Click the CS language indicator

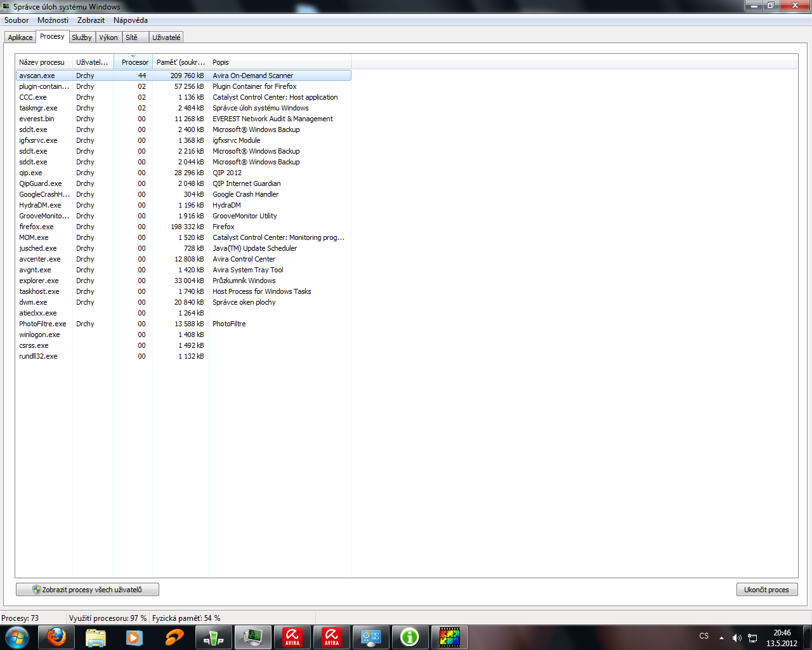(x=704, y=636)
